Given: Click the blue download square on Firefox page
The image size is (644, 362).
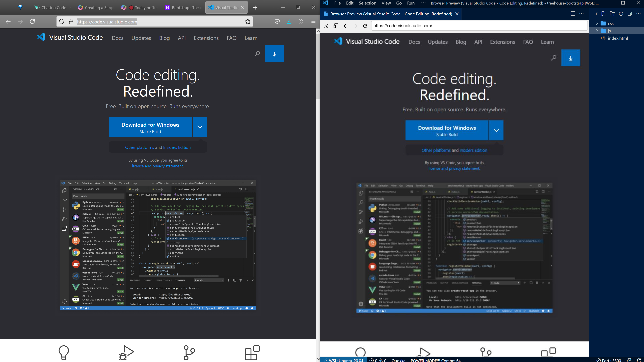Looking at the screenshot, I should [x=274, y=53].
